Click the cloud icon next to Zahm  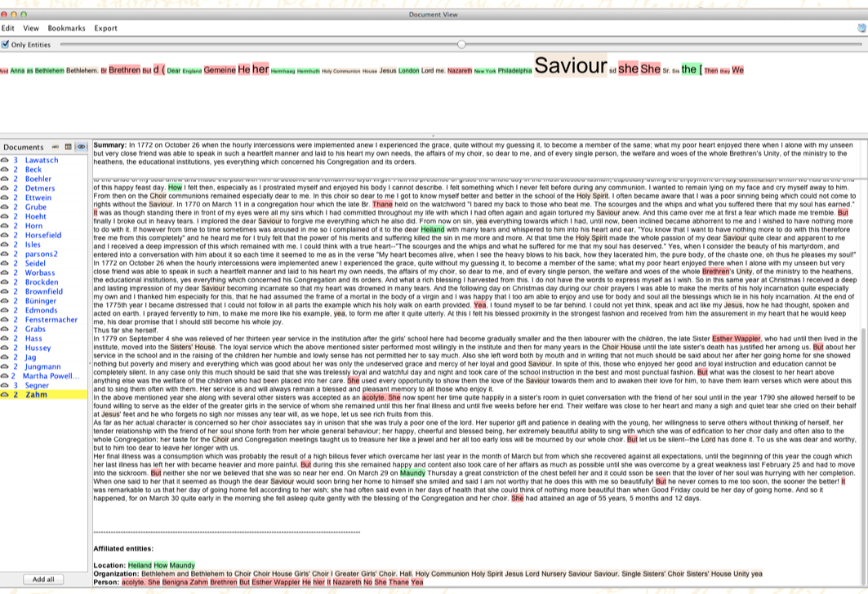click(x=5, y=395)
